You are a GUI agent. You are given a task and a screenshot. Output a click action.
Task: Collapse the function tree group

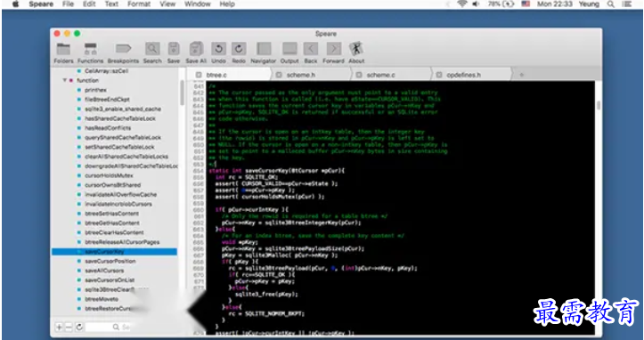click(x=65, y=80)
